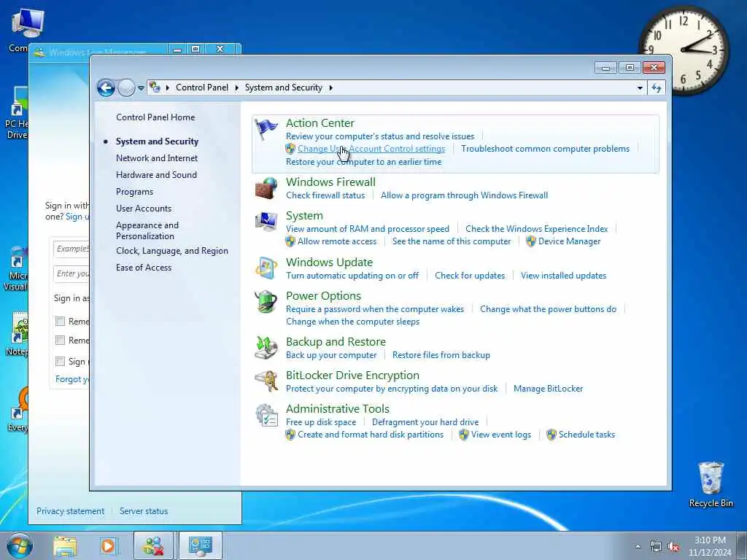Select Hardware and Sound category
Screen dimensions: 747x560
click(x=156, y=175)
